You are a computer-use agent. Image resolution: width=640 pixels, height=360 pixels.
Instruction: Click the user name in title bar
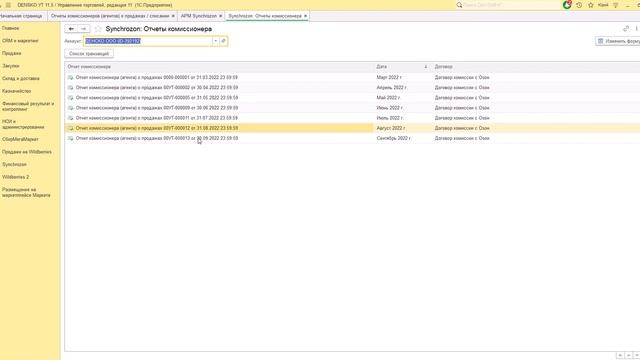603,5
